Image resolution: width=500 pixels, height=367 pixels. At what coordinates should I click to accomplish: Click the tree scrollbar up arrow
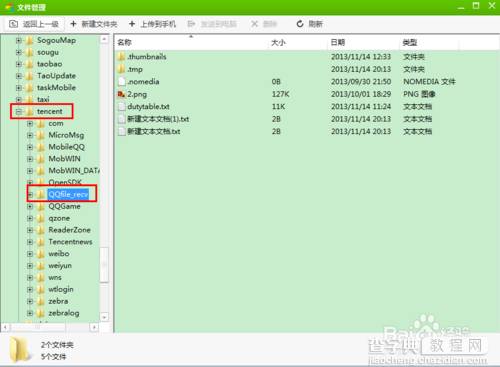coord(104,39)
